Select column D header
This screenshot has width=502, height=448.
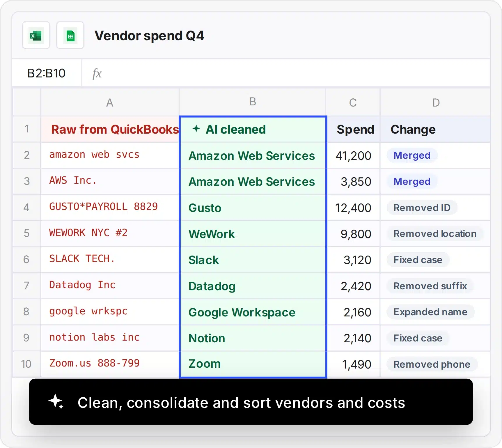tap(436, 102)
